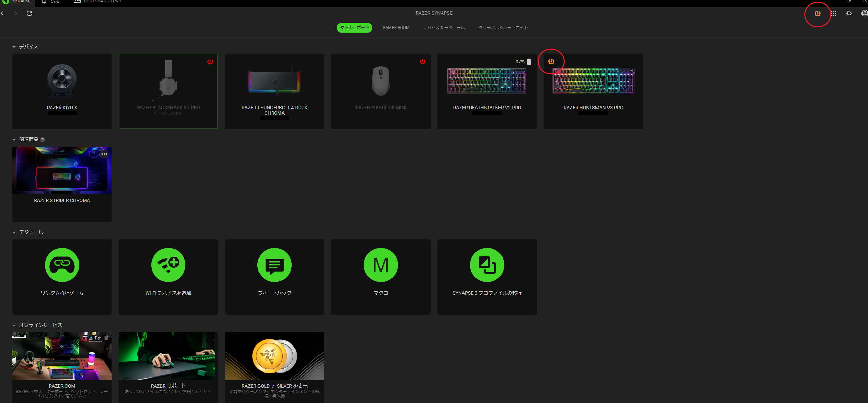Click the 97% battery text

click(520, 62)
